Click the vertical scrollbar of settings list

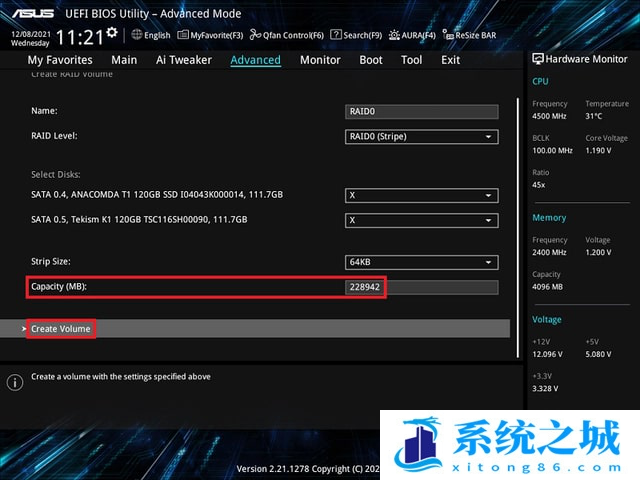(518, 228)
